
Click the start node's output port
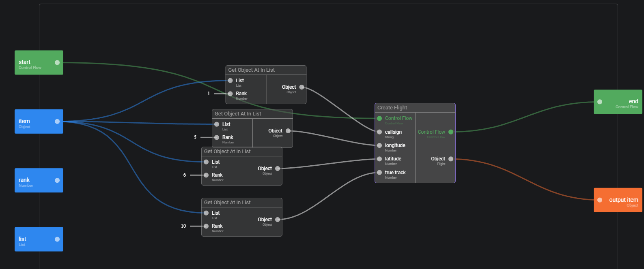click(57, 62)
